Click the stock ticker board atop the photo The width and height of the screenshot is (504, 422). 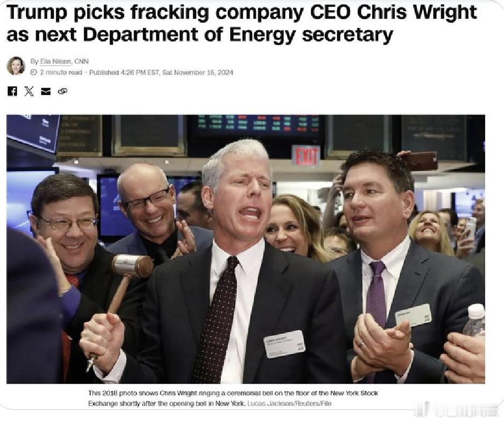pyautogui.click(x=258, y=125)
